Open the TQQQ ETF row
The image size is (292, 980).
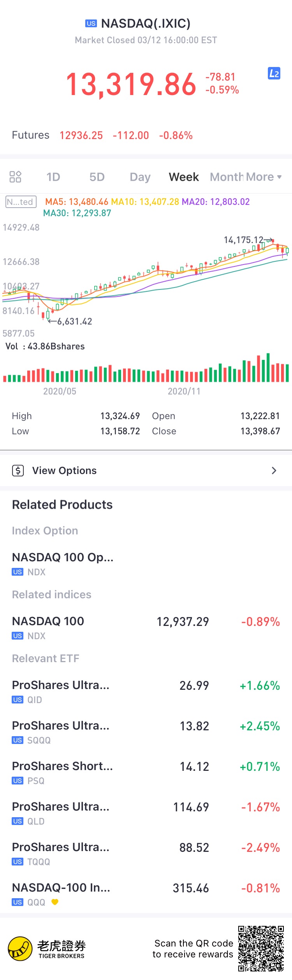(x=146, y=853)
